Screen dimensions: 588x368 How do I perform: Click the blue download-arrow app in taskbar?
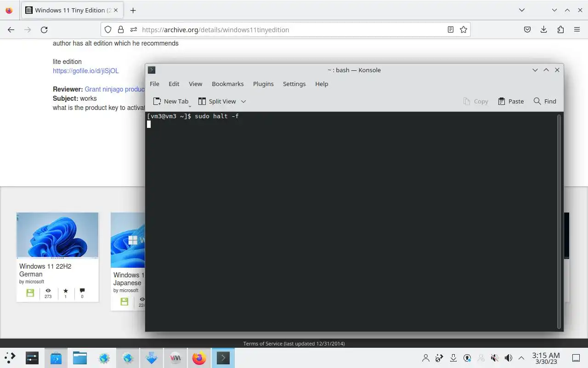[152, 358]
